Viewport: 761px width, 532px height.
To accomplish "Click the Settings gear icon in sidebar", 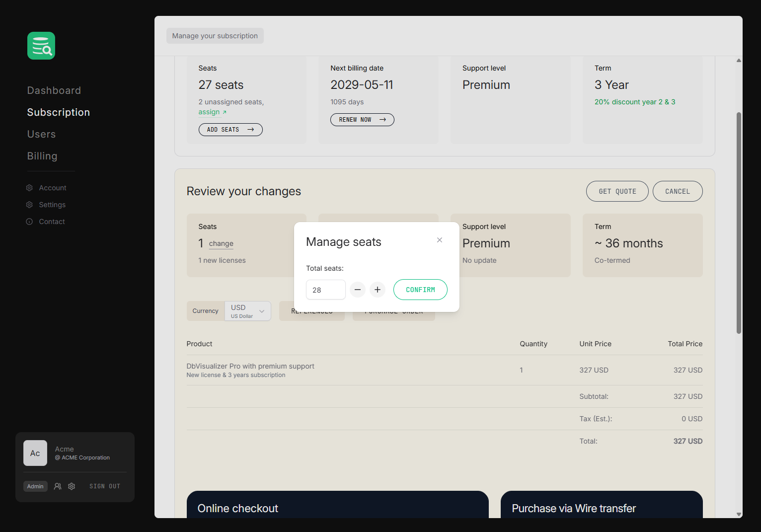I will tap(29, 205).
